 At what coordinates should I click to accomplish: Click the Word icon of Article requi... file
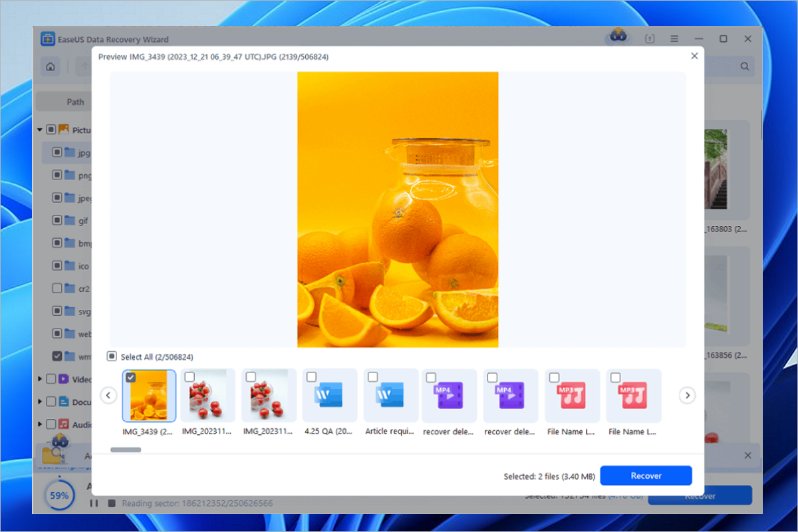click(391, 396)
